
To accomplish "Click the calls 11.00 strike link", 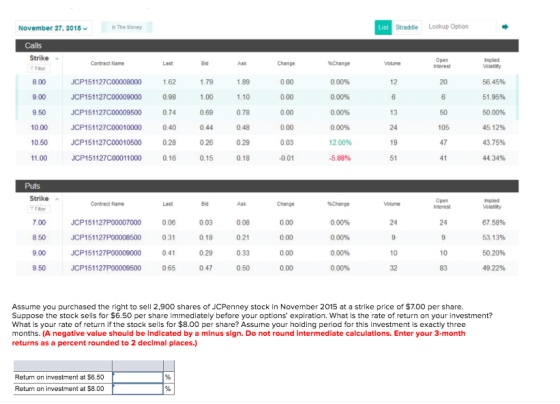I will pyautogui.click(x=39, y=158).
